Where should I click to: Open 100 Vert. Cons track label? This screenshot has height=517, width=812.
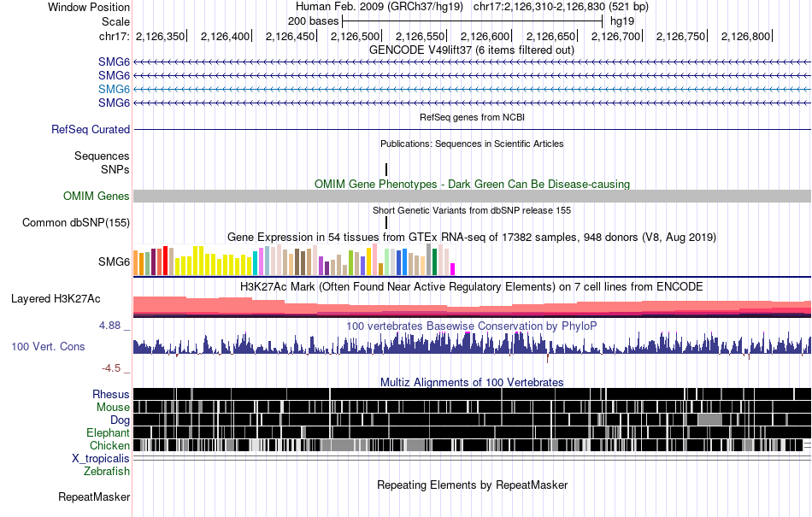coord(48,347)
